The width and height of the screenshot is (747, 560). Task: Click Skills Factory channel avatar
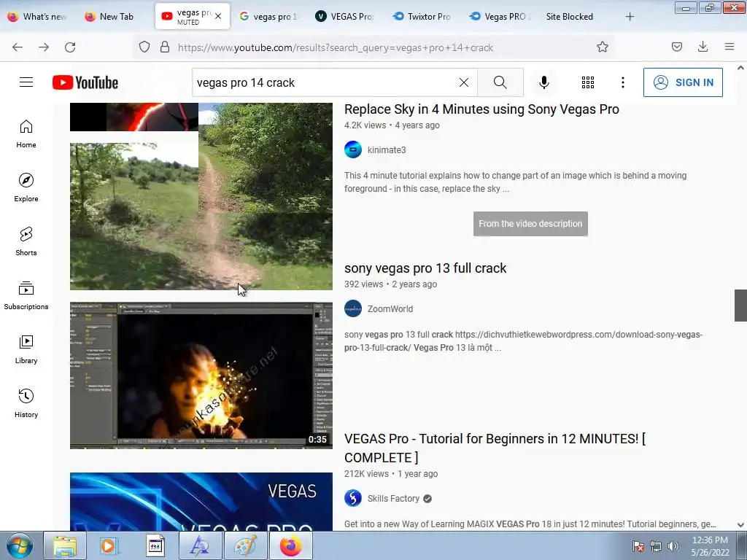coord(353,498)
